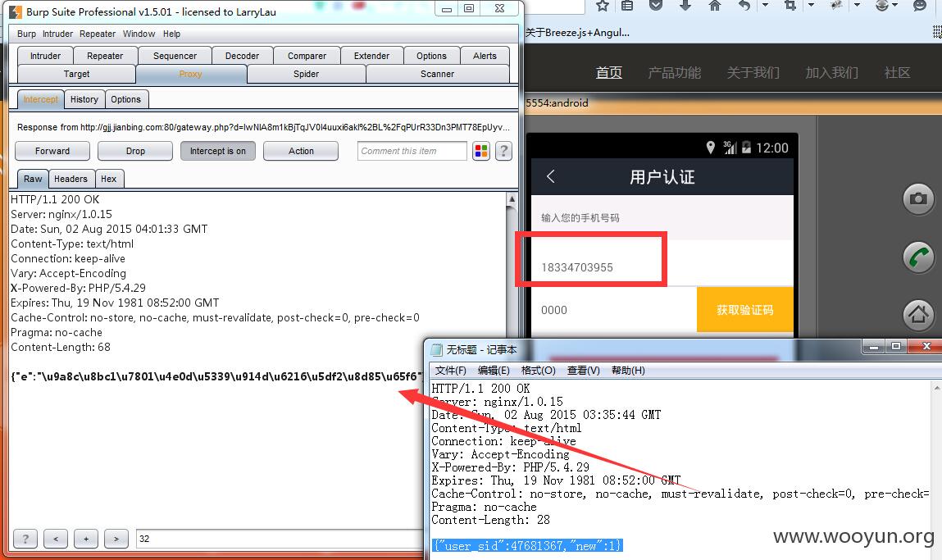Screen dimensions: 942x560
Task: Click the 产品功能 nav link
Action: 674,73
